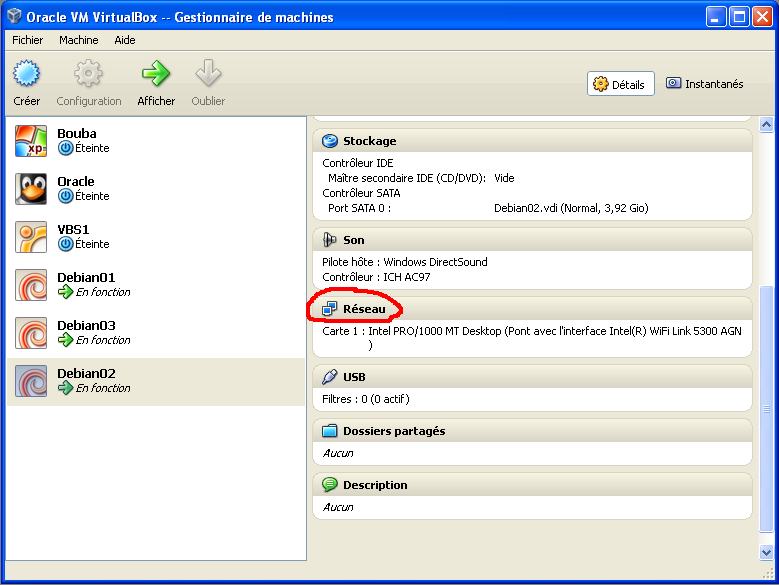Select the Debian03 swirl icon
The image size is (779, 585).
click(x=31, y=333)
